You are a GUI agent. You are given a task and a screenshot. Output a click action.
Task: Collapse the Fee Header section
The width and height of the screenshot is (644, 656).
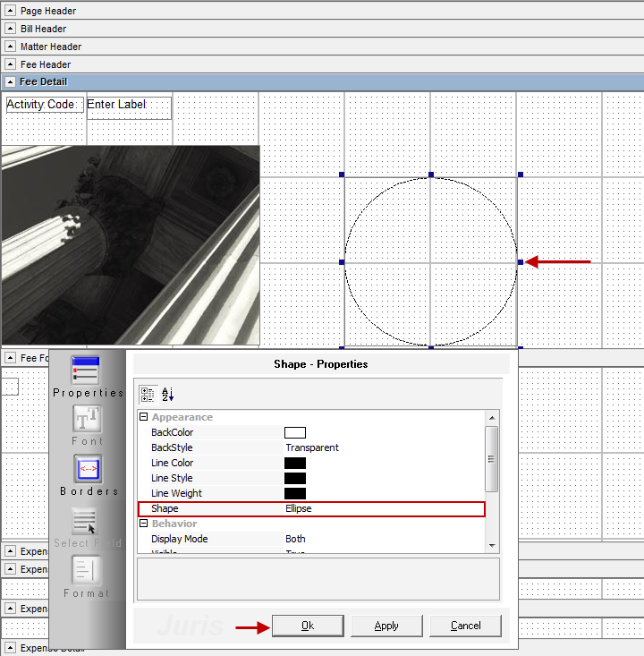(x=11, y=64)
